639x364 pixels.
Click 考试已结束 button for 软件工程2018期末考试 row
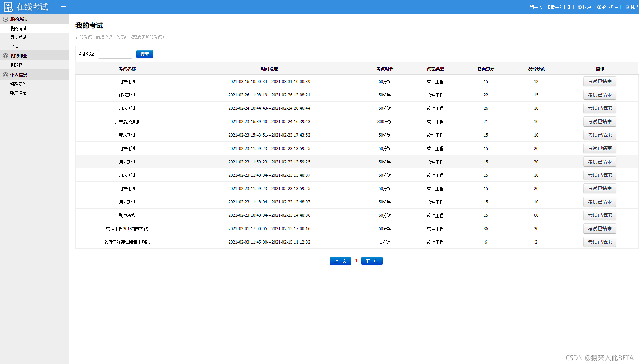pos(600,228)
